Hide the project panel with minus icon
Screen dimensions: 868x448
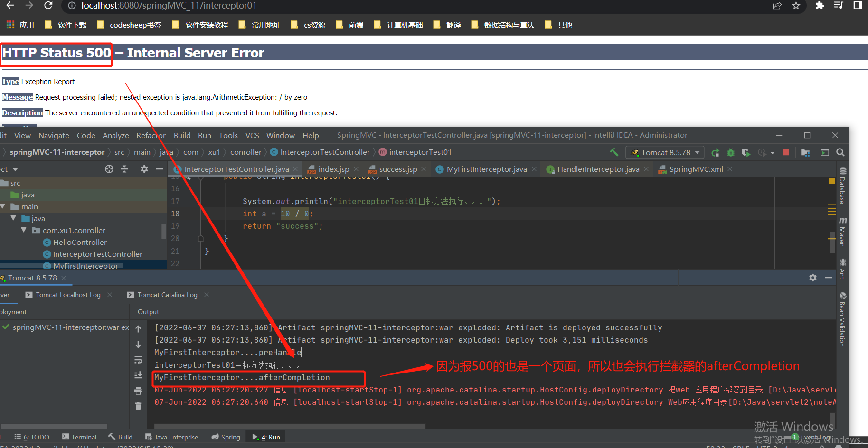pyautogui.click(x=160, y=169)
